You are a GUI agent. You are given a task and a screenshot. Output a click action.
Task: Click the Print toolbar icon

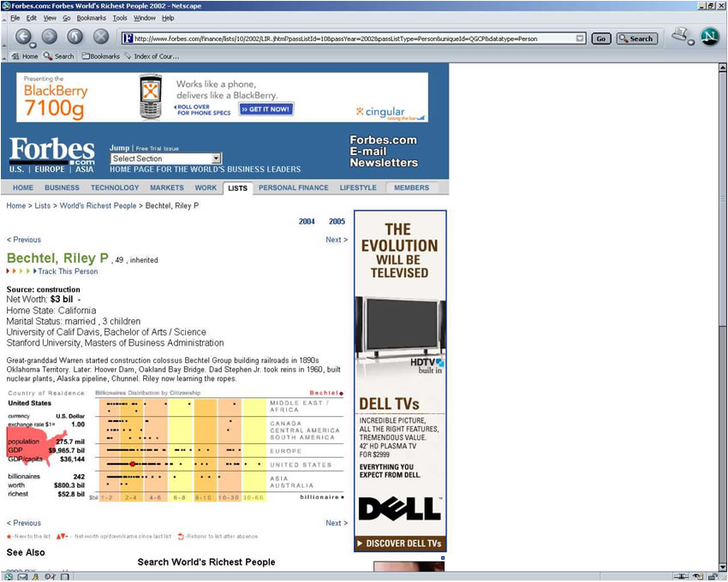coord(679,34)
